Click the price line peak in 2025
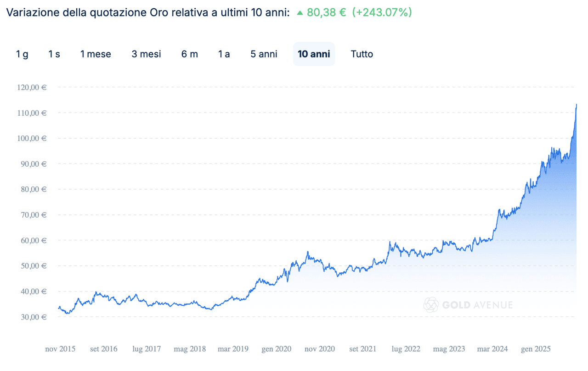 coord(577,105)
